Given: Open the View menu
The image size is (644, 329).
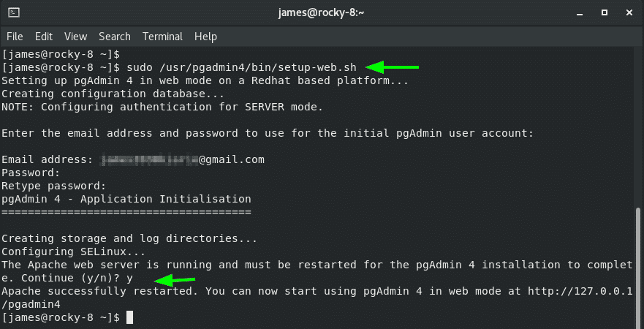Looking at the screenshot, I should (75, 37).
